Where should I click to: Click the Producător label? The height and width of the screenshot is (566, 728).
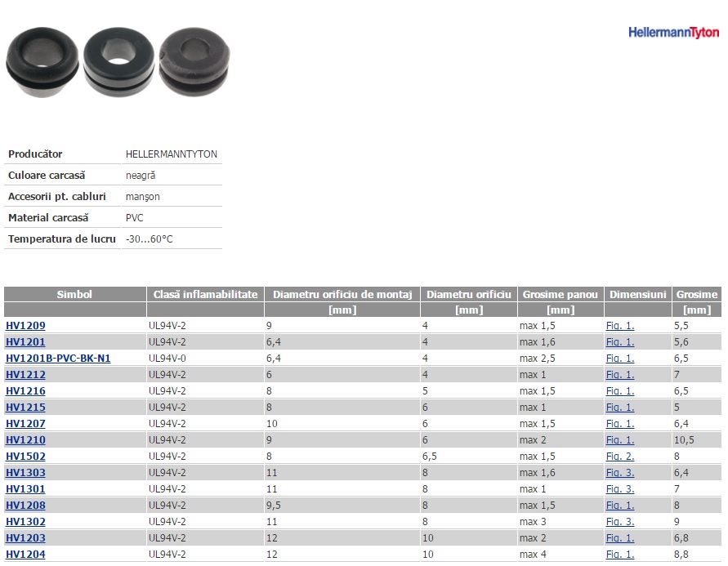pos(35,154)
